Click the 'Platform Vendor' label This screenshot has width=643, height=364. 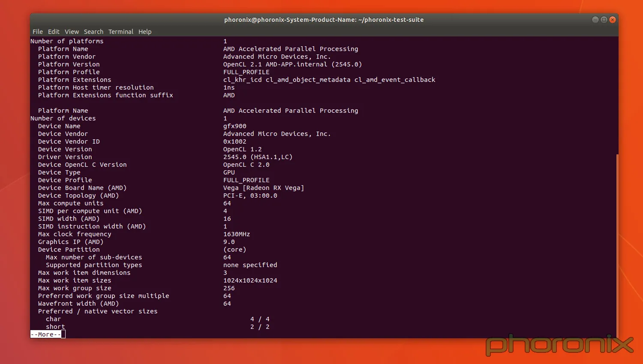(x=67, y=57)
